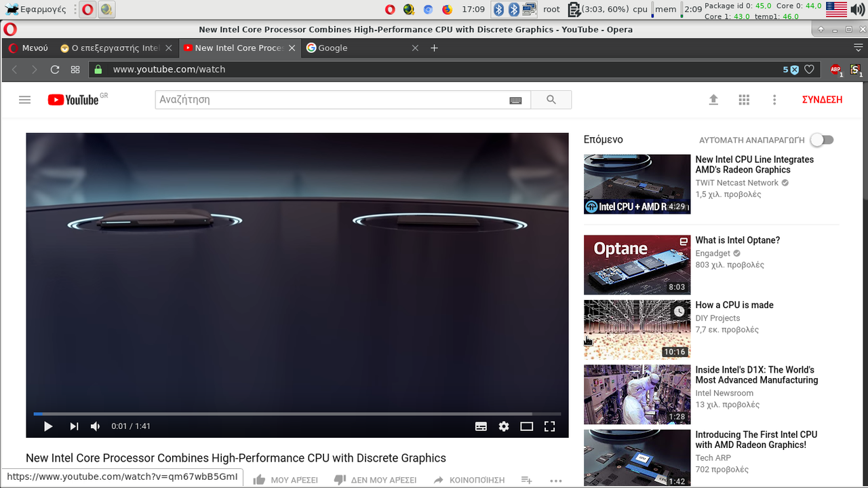The image size is (868, 488).
Task: Open the on-screen keyboard in search box
Action: (x=515, y=100)
